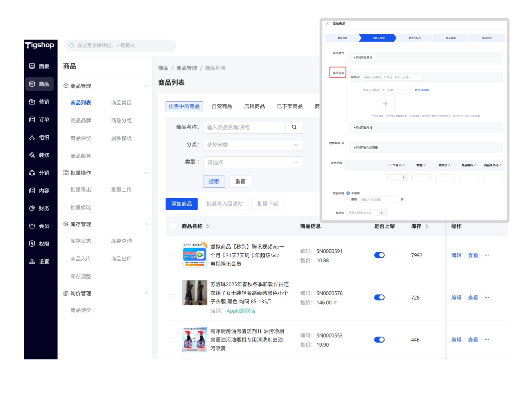This screenshot has width=532, height=399.
Task: Toggle off listing switch for product SN0000591
Action: point(379,255)
